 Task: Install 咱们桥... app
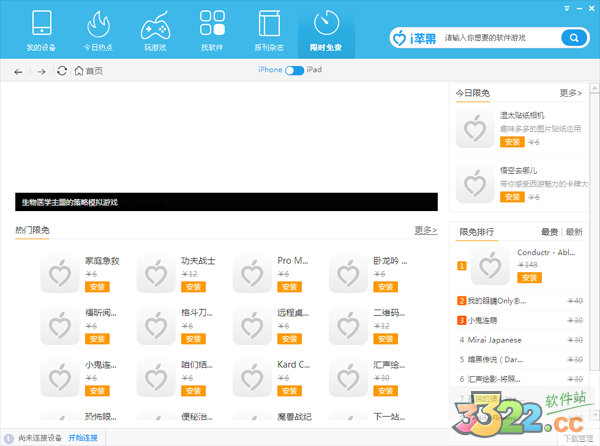coord(193,391)
